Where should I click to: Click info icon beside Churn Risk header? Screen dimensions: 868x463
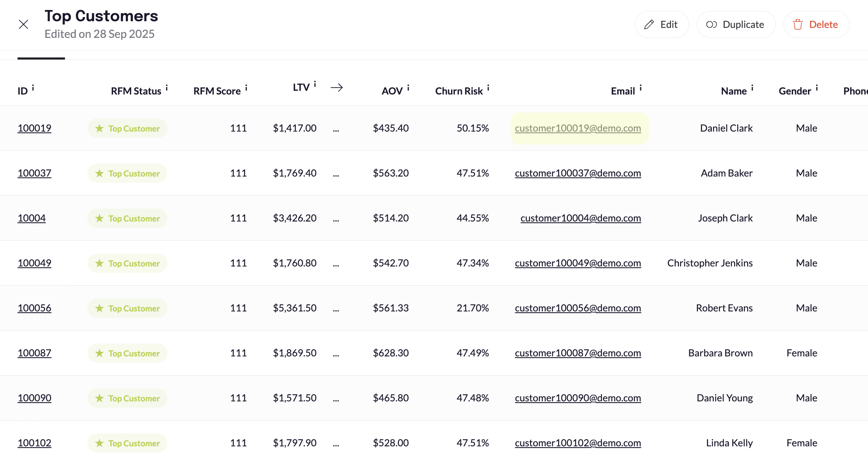488,88
